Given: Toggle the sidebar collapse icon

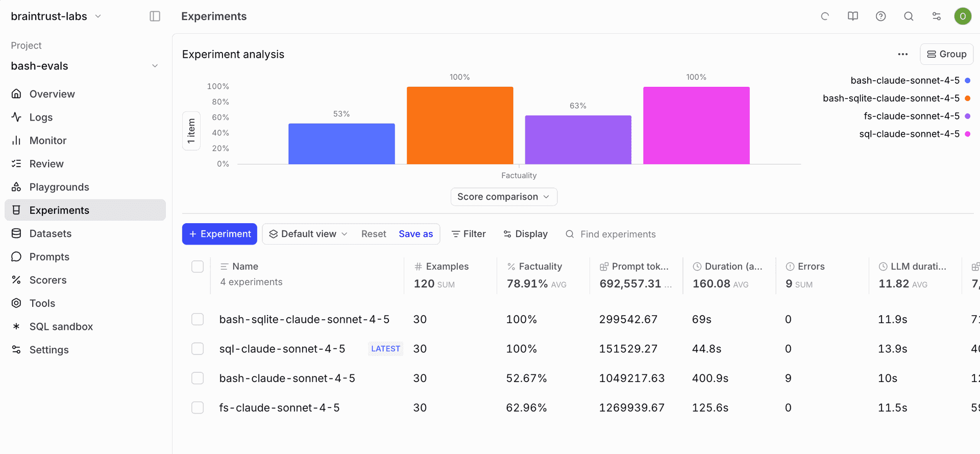Looking at the screenshot, I should 155,16.
